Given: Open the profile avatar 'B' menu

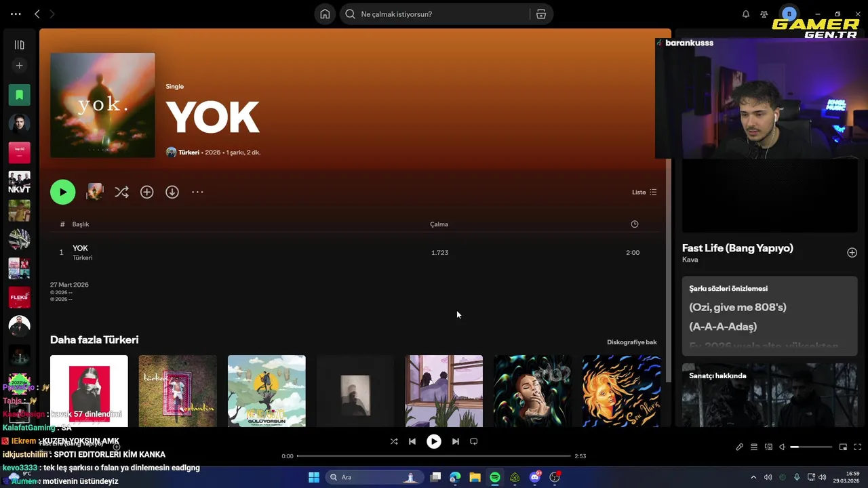Looking at the screenshot, I should (789, 14).
